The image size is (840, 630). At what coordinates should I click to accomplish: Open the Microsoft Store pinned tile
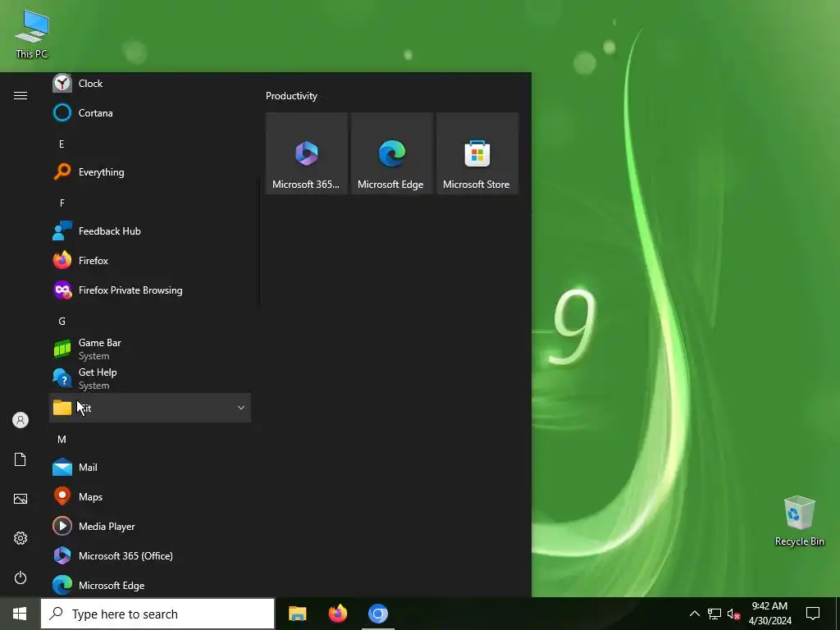[x=477, y=153]
